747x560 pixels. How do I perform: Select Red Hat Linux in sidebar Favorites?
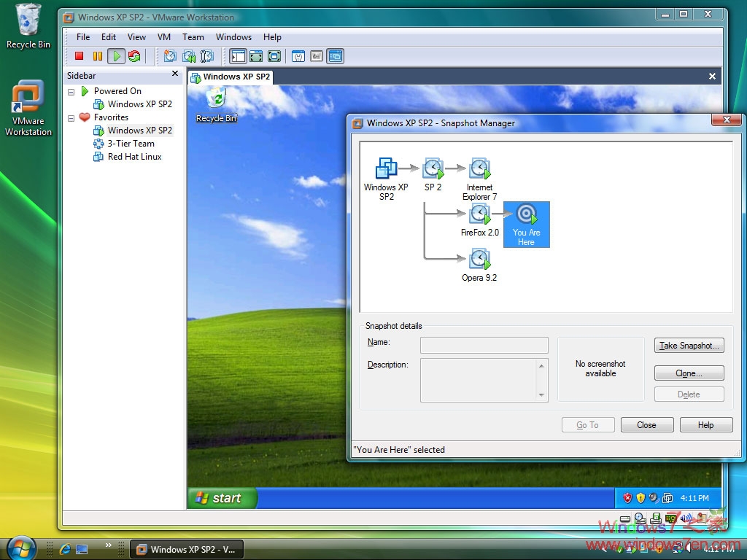(x=134, y=157)
